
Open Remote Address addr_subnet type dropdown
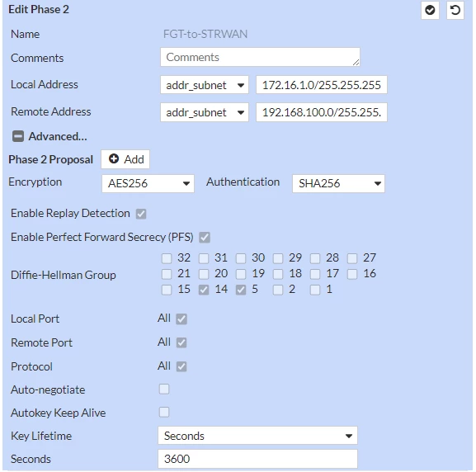click(x=205, y=112)
